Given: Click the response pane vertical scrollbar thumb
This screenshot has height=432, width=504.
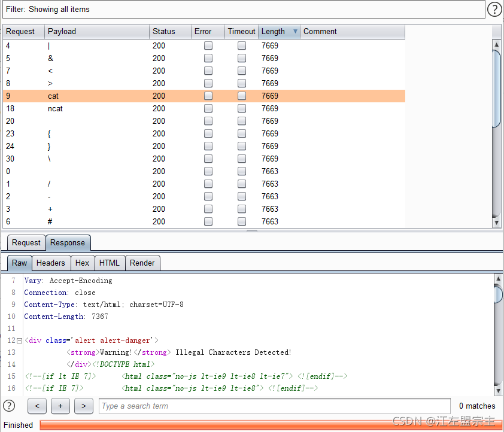Looking at the screenshot, I should (x=498, y=294).
